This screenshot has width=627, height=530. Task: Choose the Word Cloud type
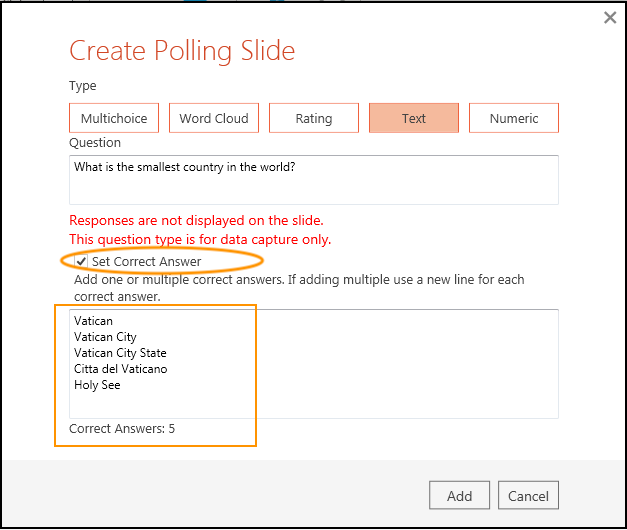click(x=214, y=118)
